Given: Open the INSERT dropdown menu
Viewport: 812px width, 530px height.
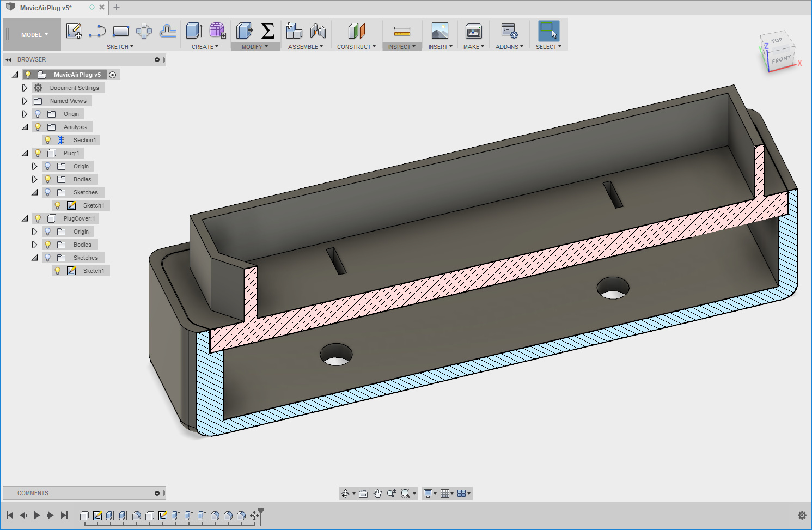Looking at the screenshot, I should click(x=440, y=47).
